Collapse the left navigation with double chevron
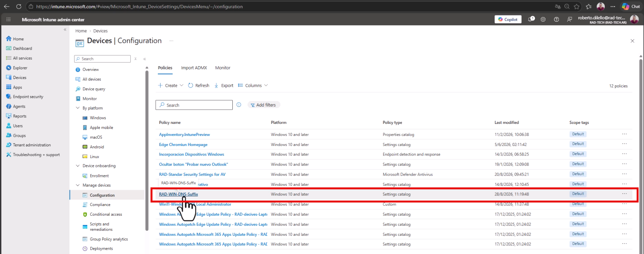Screen dimensions: 644x254 (65, 29)
